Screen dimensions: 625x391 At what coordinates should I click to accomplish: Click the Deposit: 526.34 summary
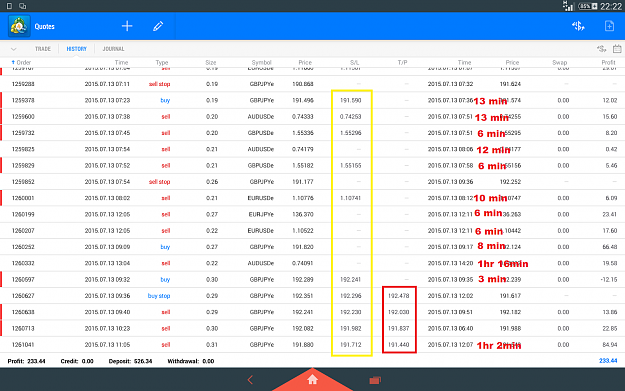point(130,361)
